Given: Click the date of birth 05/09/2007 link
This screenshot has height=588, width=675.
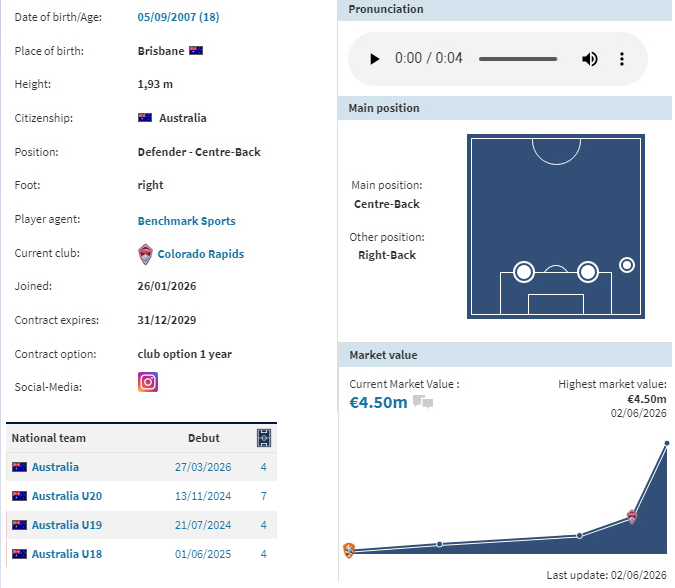Looking at the screenshot, I should 178,17.
